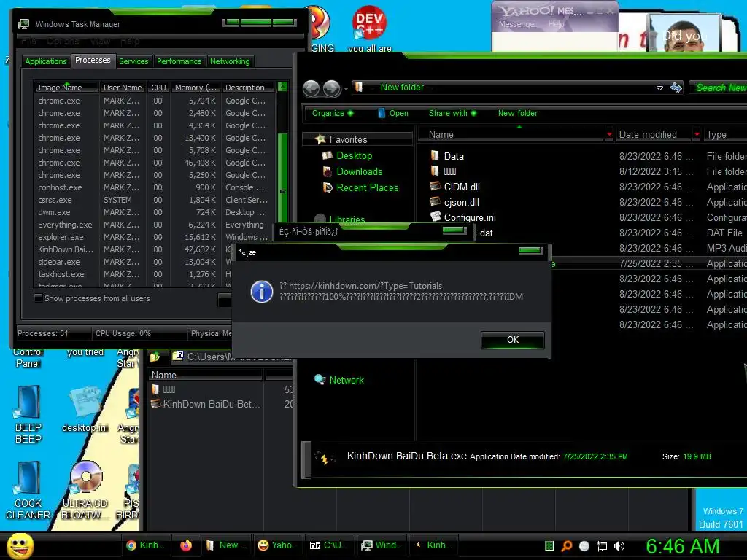Screen dimensions: 747x560
Task: Switch to New folder Explorer taskbar button
Action: [227, 545]
